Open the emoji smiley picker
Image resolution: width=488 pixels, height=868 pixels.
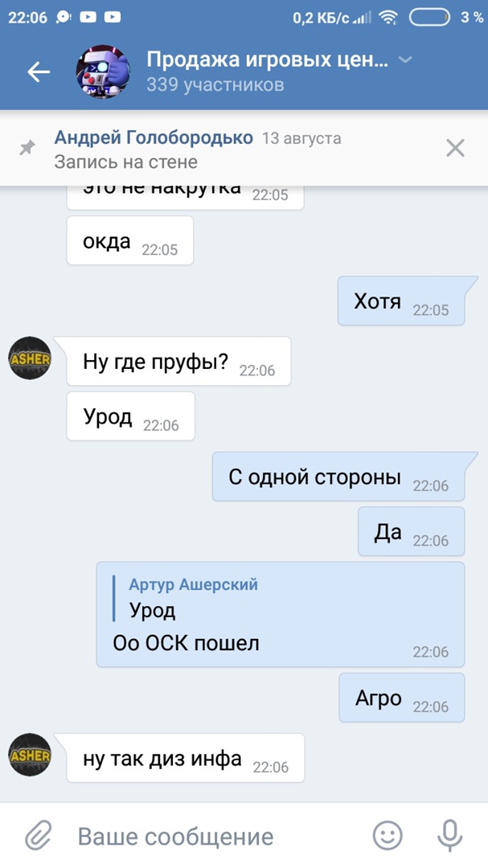tap(388, 835)
